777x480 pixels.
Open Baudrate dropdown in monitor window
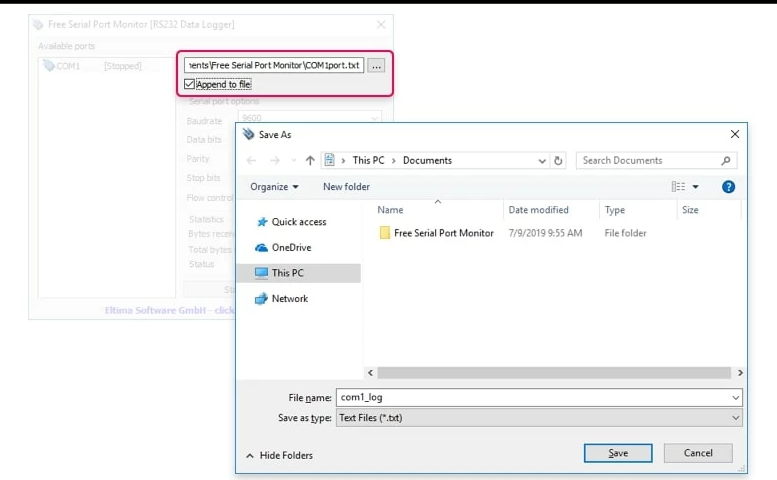pos(310,118)
